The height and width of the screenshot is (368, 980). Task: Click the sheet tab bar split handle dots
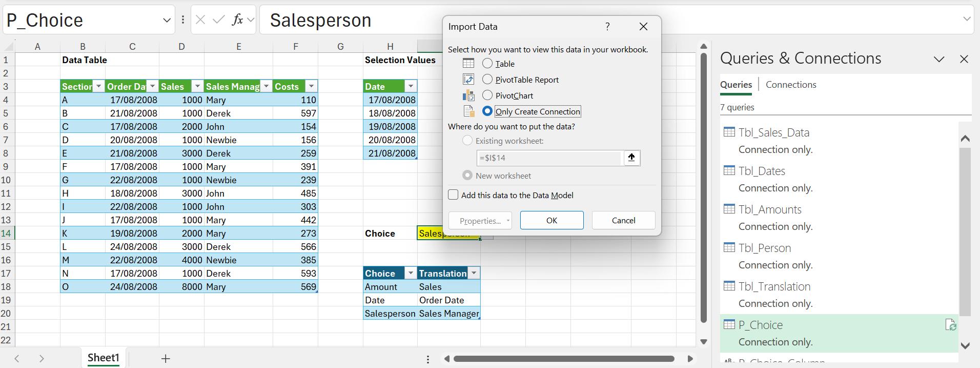pos(428,359)
